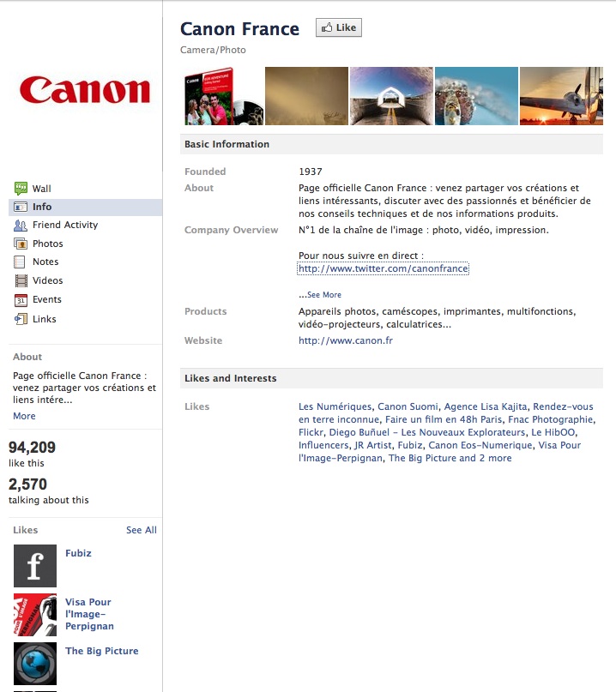Open the Fubiz page thumbnail

[x=35, y=566]
